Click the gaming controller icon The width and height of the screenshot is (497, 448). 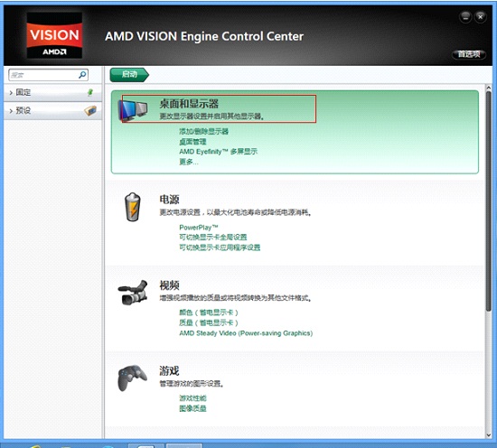(133, 378)
